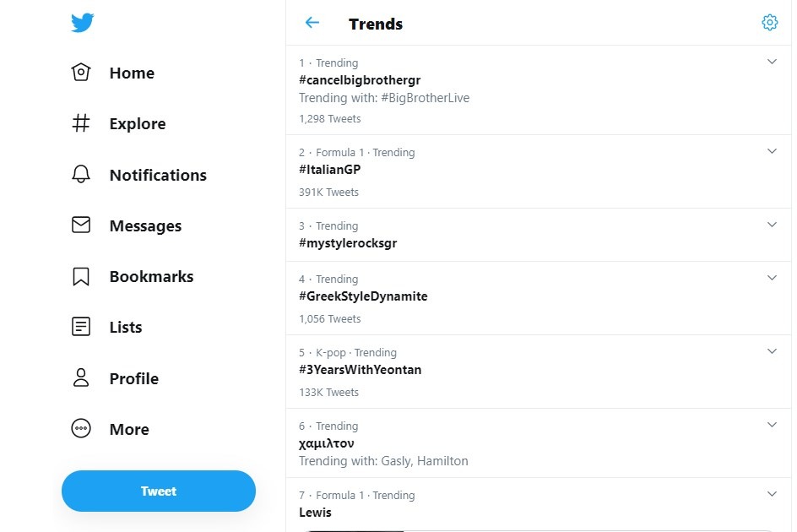The height and width of the screenshot is (532, 797).
Task: Select the Notifications menu label
Action: [158, 175]
